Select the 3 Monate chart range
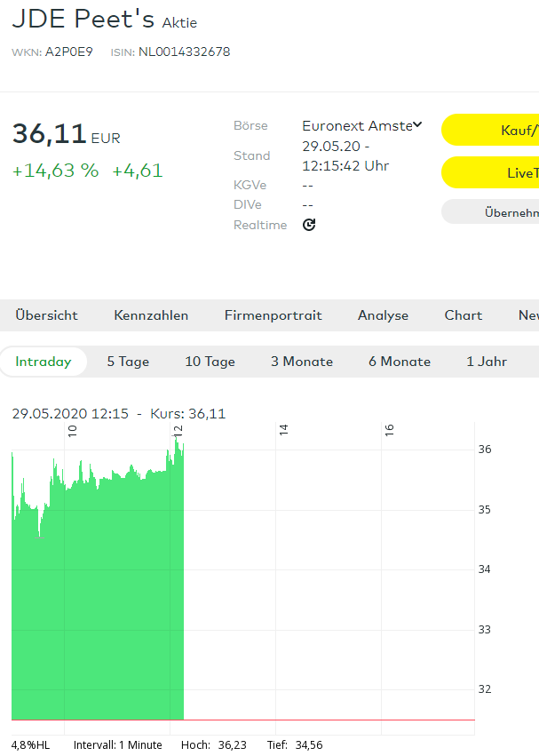539x756 pixels. pos(302,362)
